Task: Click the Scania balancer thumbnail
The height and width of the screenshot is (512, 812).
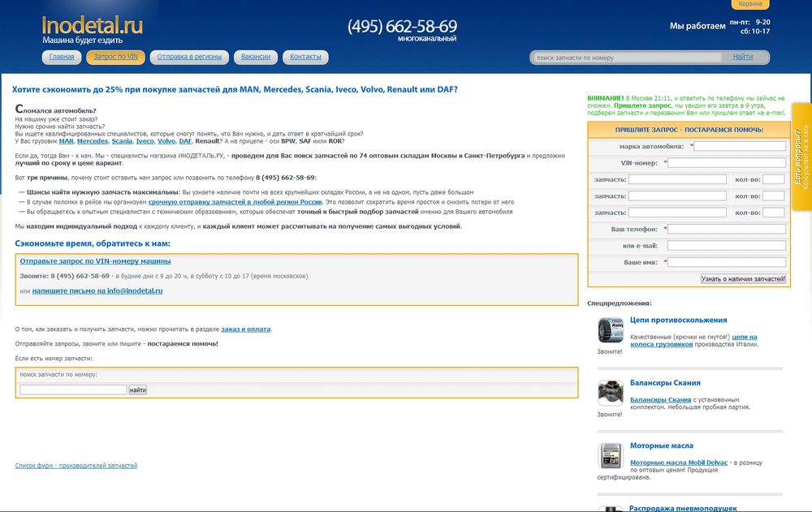Action: 611,393
